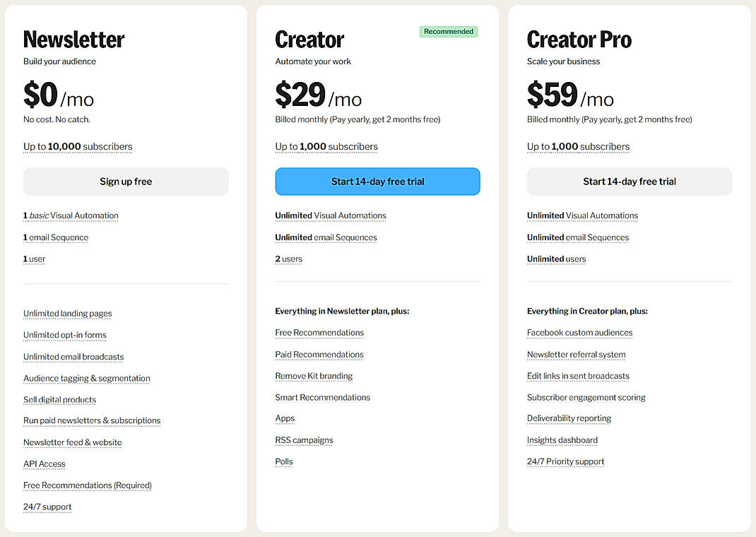View Unlimited email broadcasts info

tap(73, 356)
